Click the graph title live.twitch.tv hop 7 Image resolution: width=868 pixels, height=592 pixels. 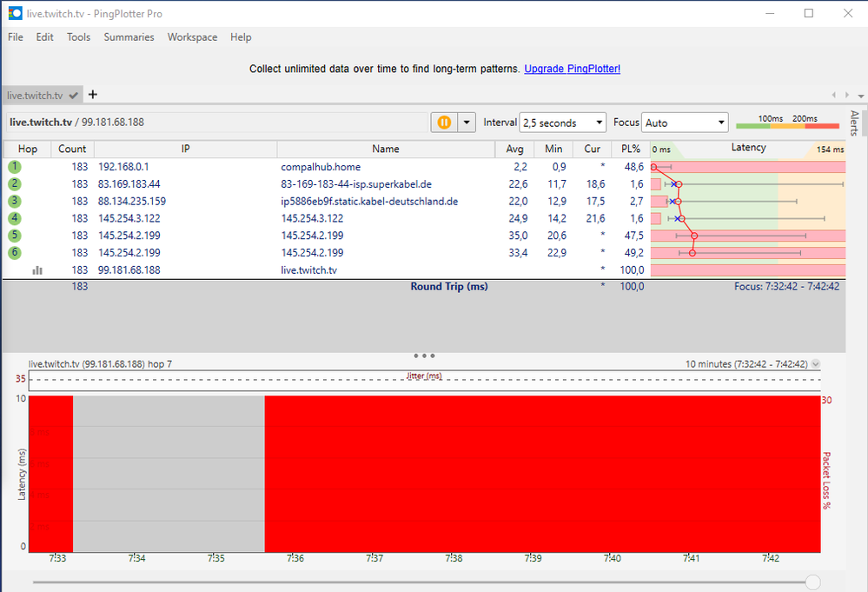100,364
